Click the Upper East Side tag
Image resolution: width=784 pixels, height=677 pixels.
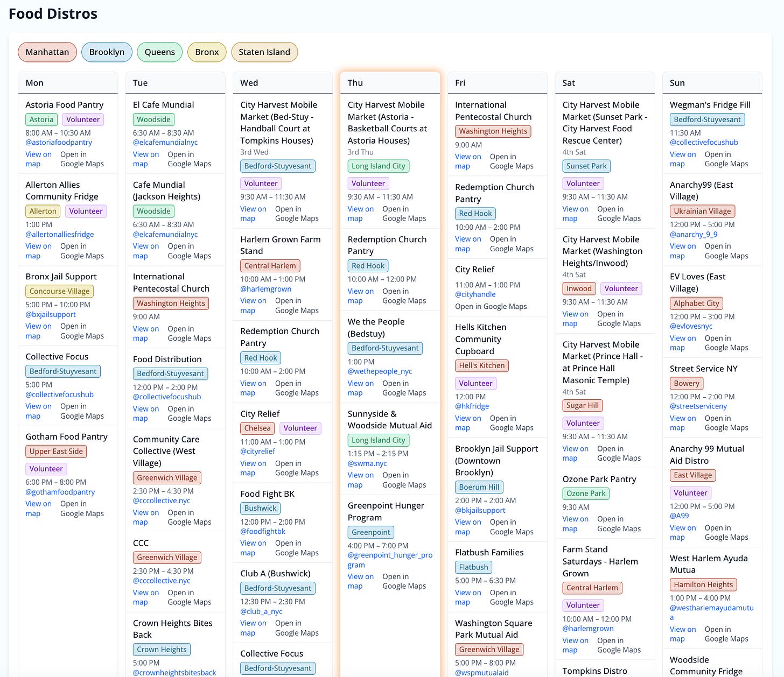[x=56, y=452]
